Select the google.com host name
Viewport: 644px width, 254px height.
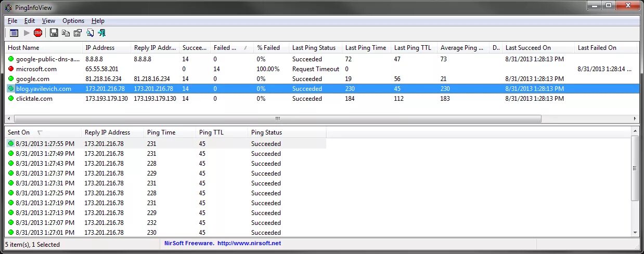tap(33, 79)
